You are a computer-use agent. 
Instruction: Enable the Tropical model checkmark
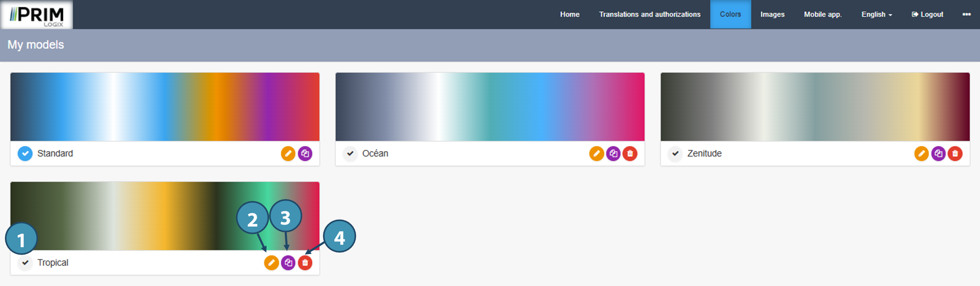point(25,263)
